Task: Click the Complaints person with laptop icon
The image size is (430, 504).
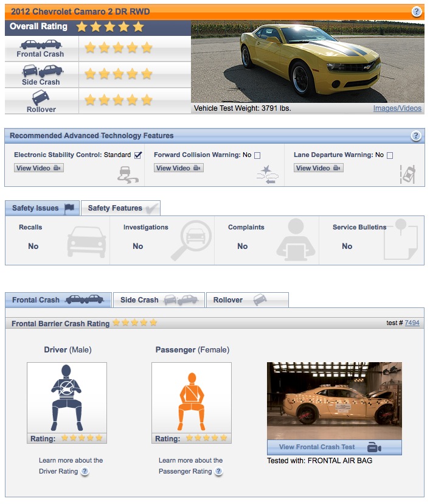Action: [x=296, y=239]
